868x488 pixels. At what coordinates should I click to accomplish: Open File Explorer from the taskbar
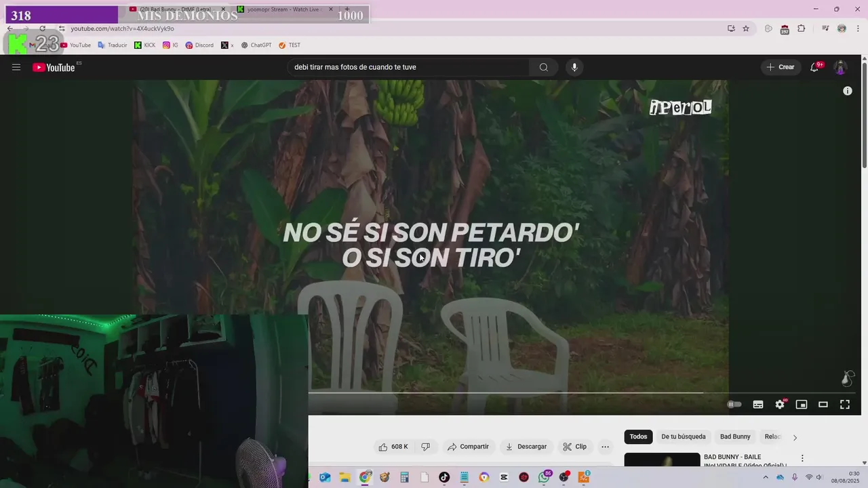pos(344,477)
